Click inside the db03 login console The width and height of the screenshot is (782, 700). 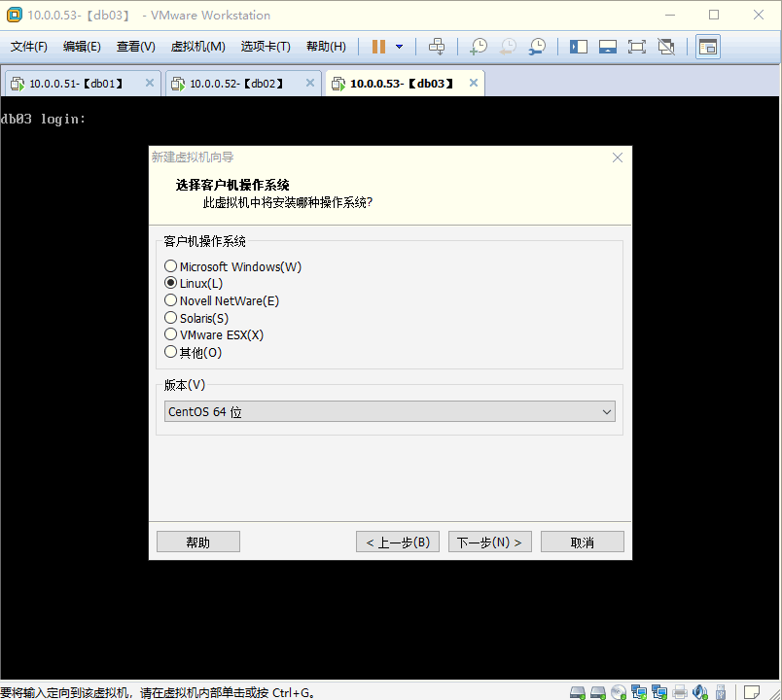[x=68, y=119]
